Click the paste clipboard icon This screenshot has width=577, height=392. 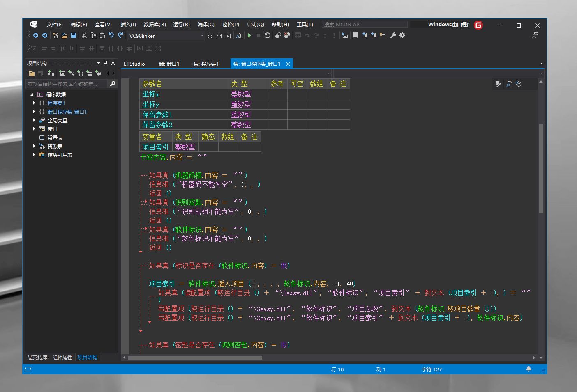pyautogui.click(x=102, y=36)
